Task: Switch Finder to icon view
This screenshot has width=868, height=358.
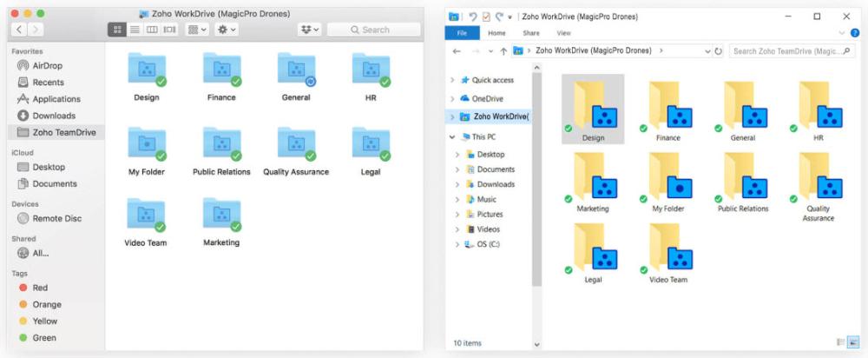Action: click(117, 30)
